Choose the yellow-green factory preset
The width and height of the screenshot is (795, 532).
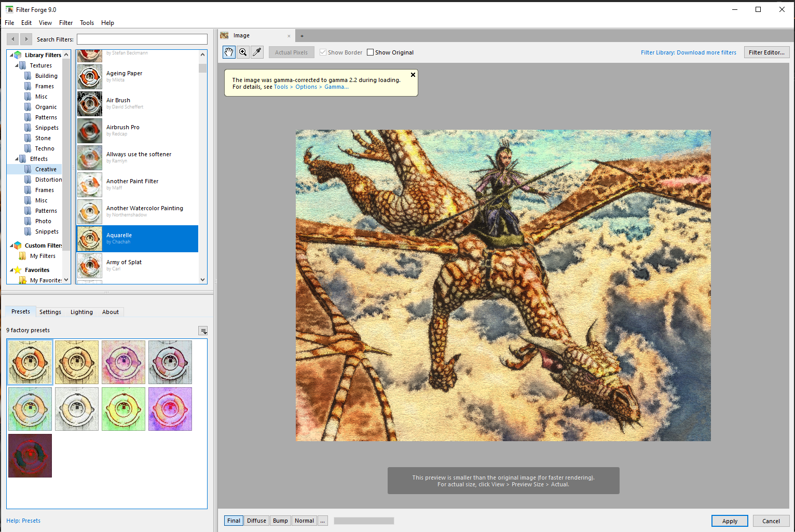tap(124, 409)
